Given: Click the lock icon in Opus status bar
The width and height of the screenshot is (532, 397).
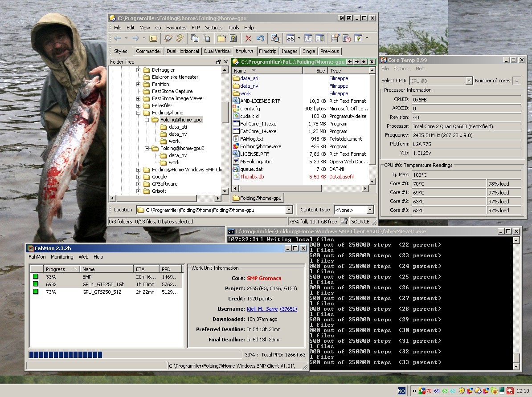Looking at the screenshot, I should tap(344, 221).
